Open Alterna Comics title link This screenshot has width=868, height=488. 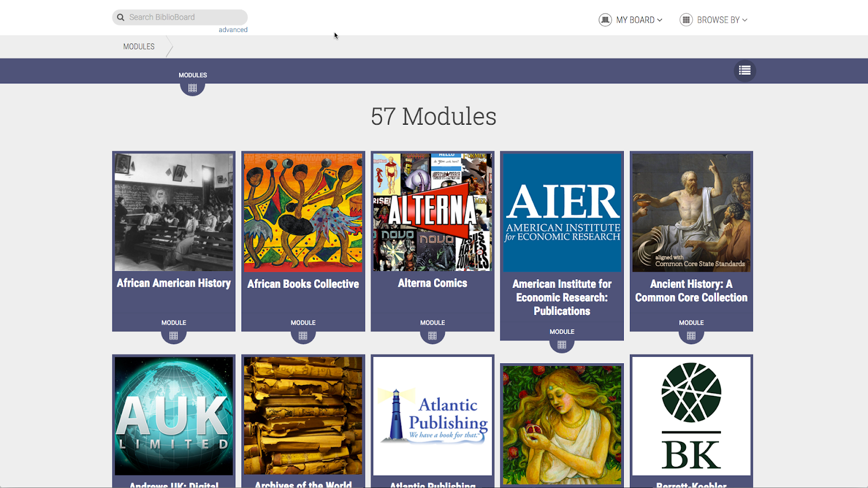[432, 284]
